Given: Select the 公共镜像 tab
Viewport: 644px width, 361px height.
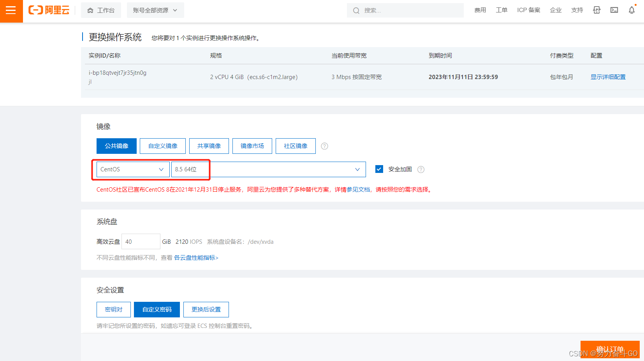Looking at the screenshot, I should coord(116,146).
